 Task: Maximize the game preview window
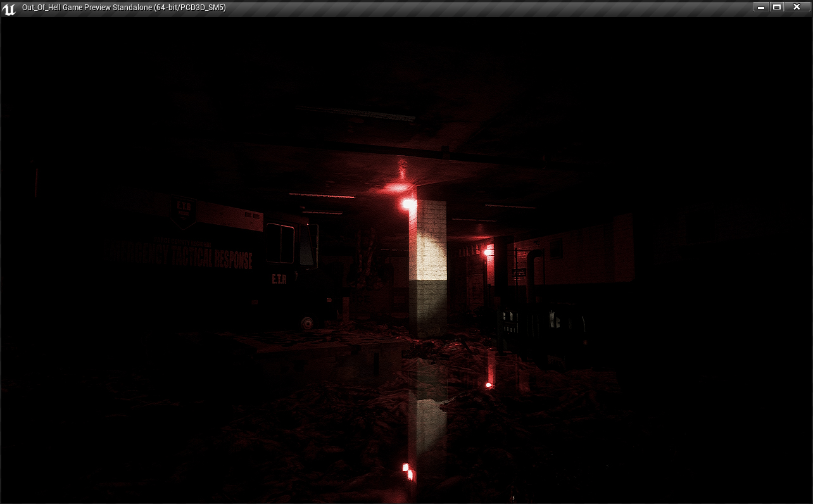[x=777, y=7]
